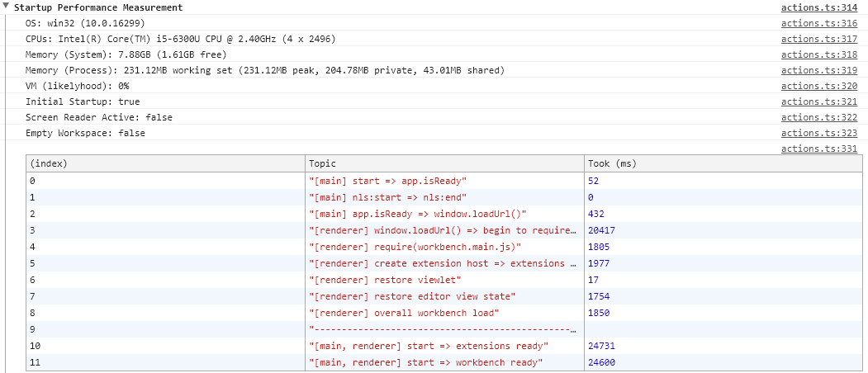Sort table by Topic column header
Viewport: 868px width, 373px height.
(x=444, y=164)
